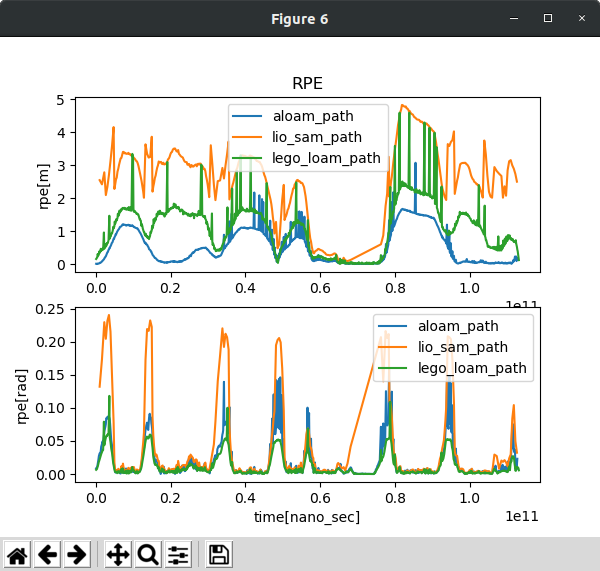Click the 5 tick on the top y-axis
Image resolution: width=600 pixels, height=571 pixels.
click(60, 100)
